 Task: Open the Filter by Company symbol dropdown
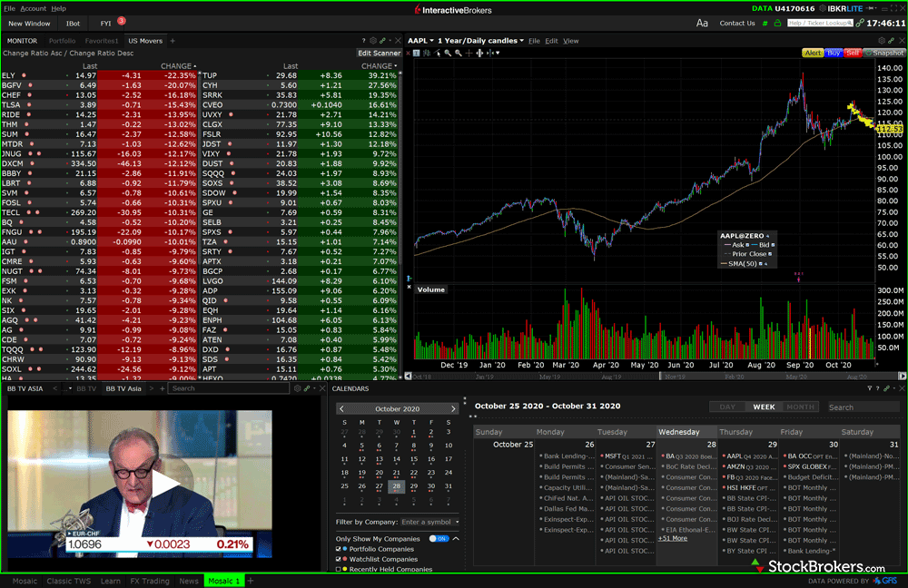tap(430, 522)
